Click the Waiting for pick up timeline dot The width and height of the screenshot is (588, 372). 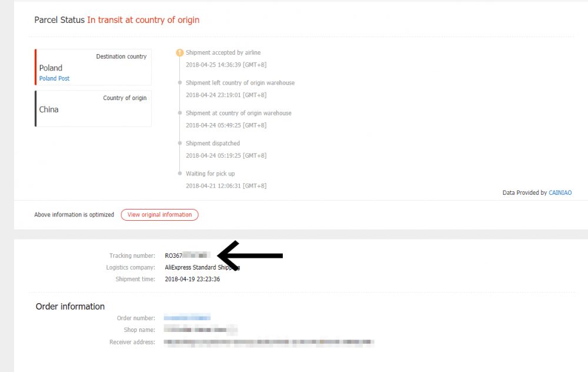point(180,174)
